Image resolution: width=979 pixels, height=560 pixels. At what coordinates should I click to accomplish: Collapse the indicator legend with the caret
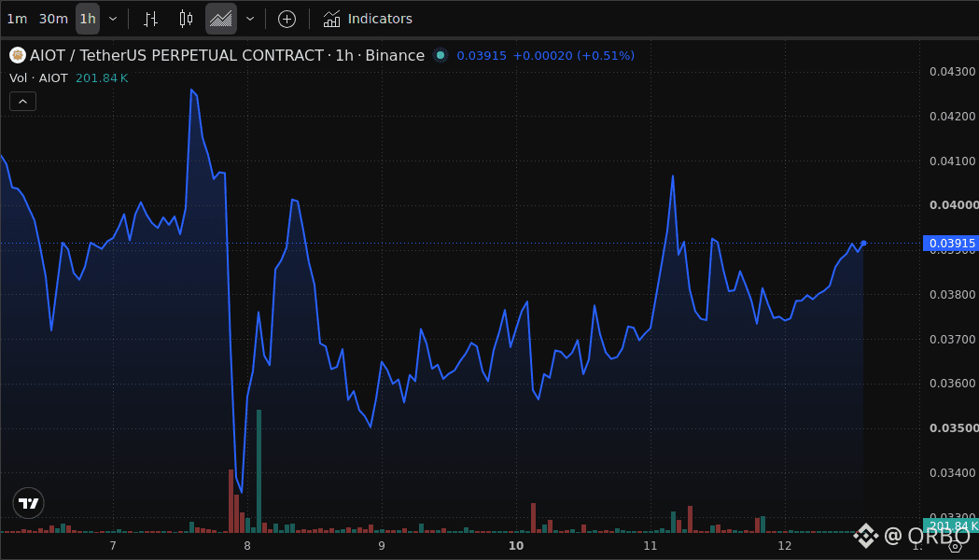point(23,101)
